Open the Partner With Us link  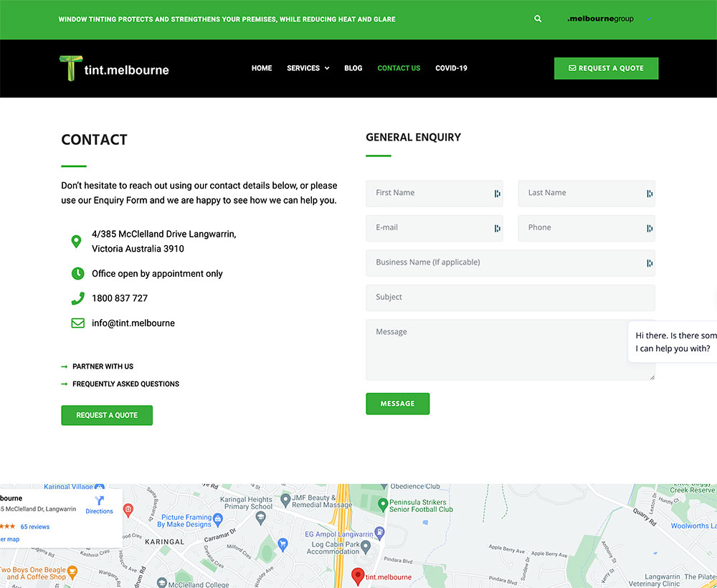(x=103, y=366)
